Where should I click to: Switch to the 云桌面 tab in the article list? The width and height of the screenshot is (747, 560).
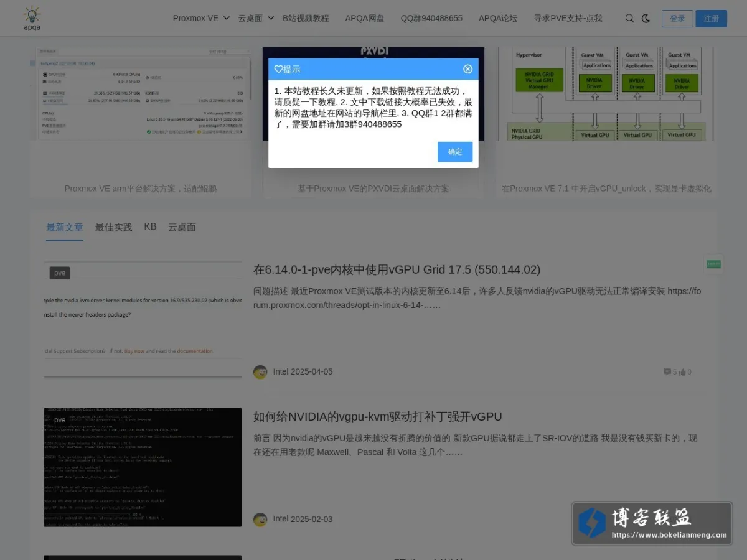coord(182,227)
